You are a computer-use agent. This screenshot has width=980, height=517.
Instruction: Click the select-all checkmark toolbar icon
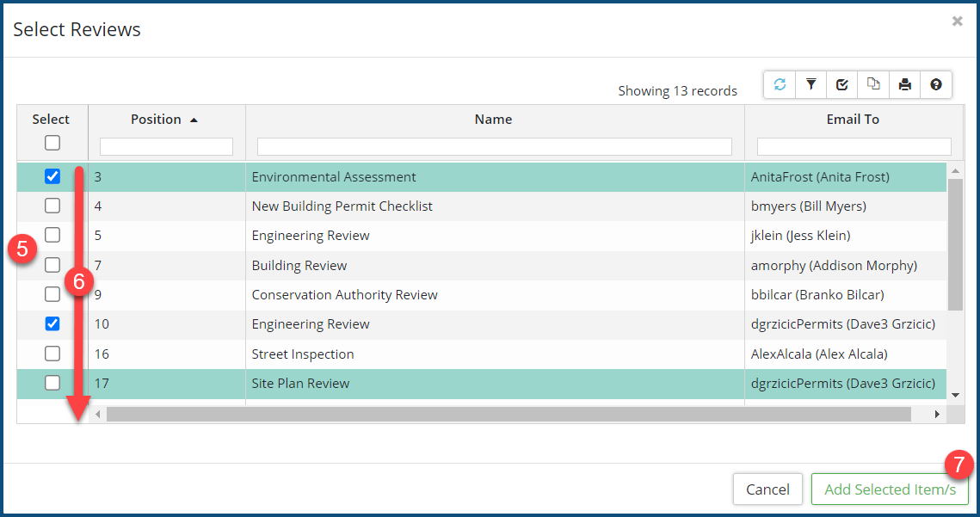(842, 84)
